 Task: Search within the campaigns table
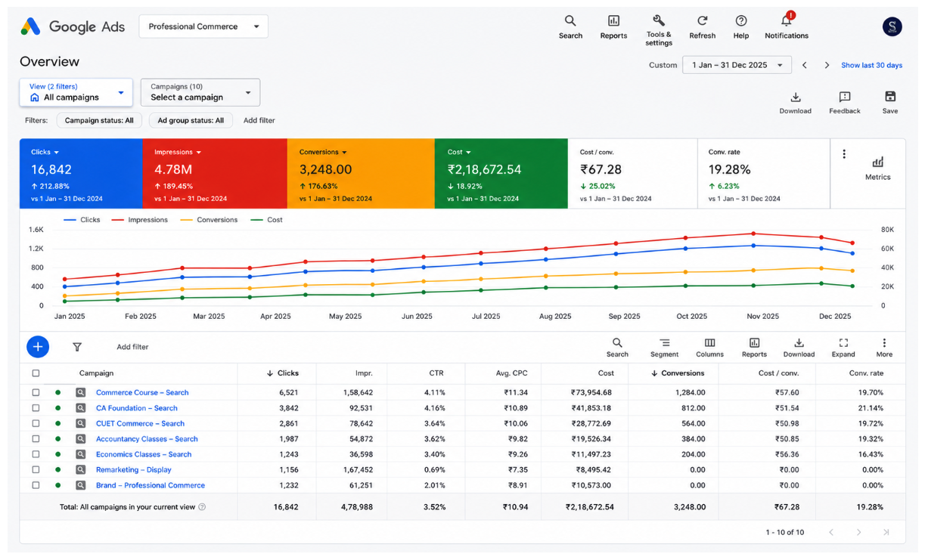click(x=617, y=348)
